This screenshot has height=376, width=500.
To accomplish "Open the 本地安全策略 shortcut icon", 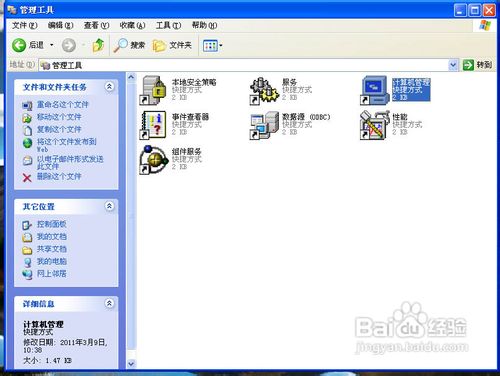I will 152,91.
